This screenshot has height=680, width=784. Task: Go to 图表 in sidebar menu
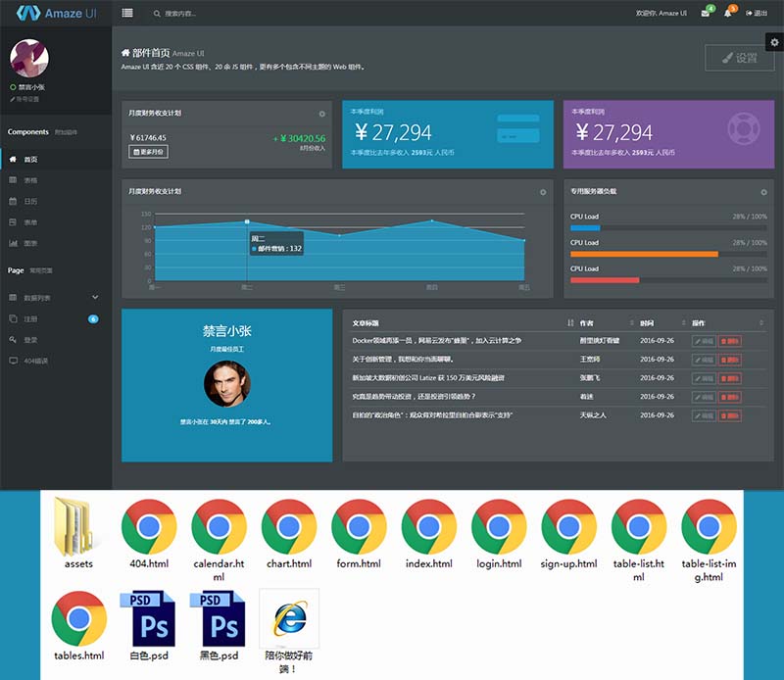(30, 243)
